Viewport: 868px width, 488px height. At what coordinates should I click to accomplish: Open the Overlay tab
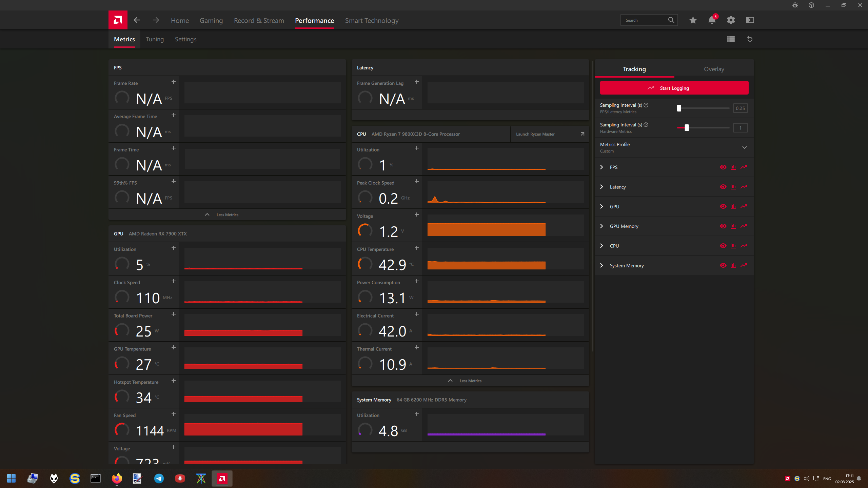[x=714, y=69]
